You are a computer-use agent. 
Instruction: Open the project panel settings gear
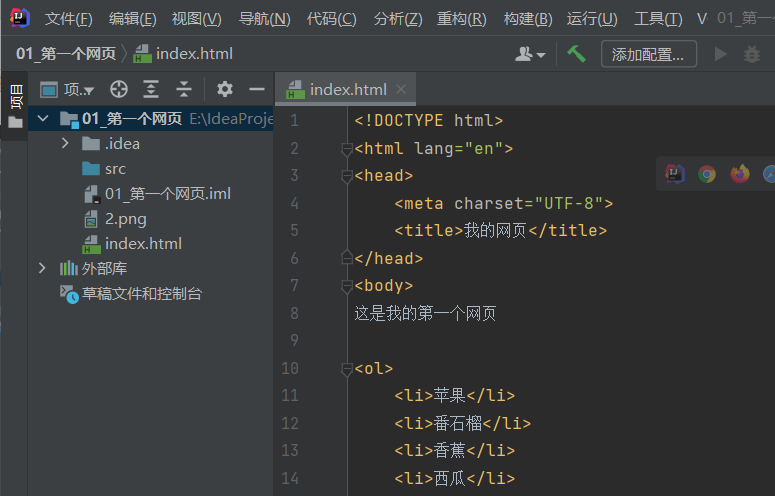tap(224, 89)
